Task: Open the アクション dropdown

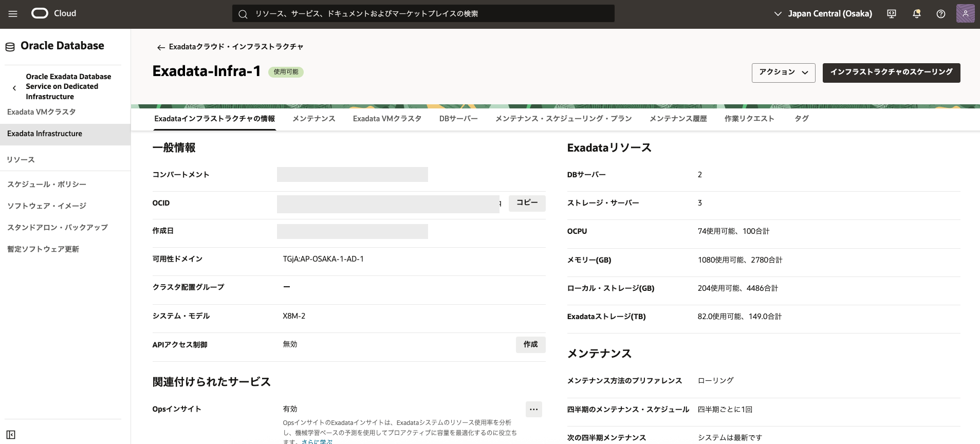Action: click(x=783, y=72)
